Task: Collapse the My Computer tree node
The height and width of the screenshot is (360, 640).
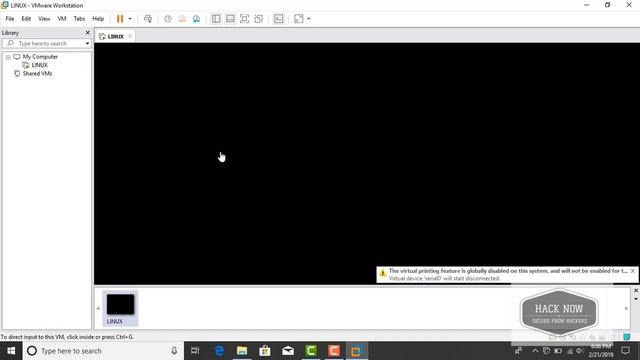Action: tap(8, 57)
